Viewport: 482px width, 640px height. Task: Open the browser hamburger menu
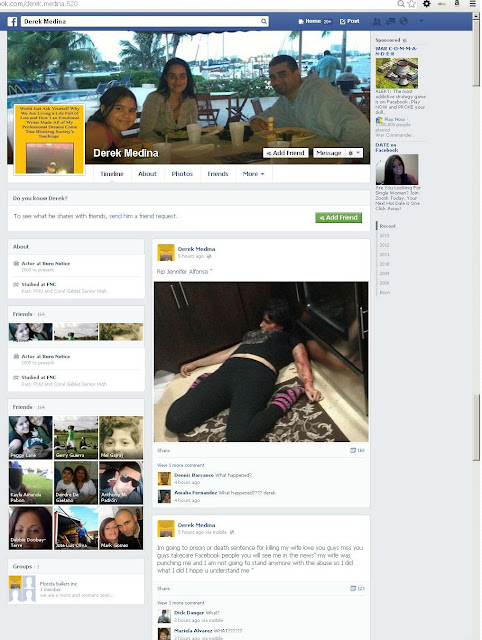coord(472,4)
